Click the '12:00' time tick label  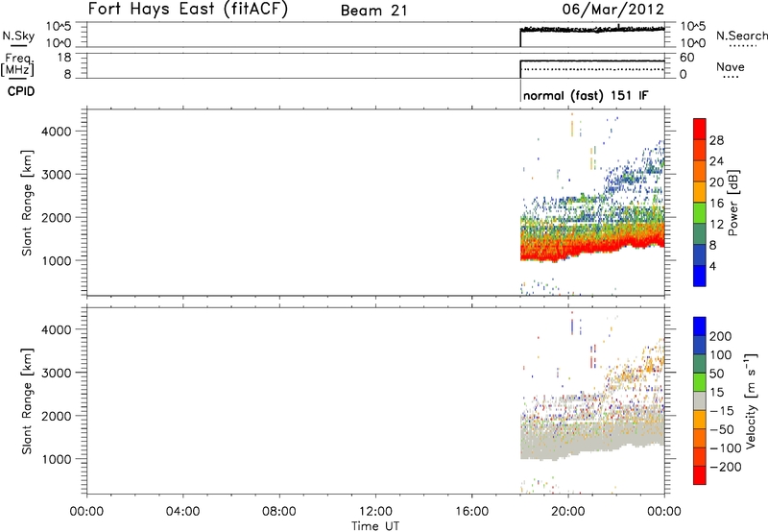[375, 512]
